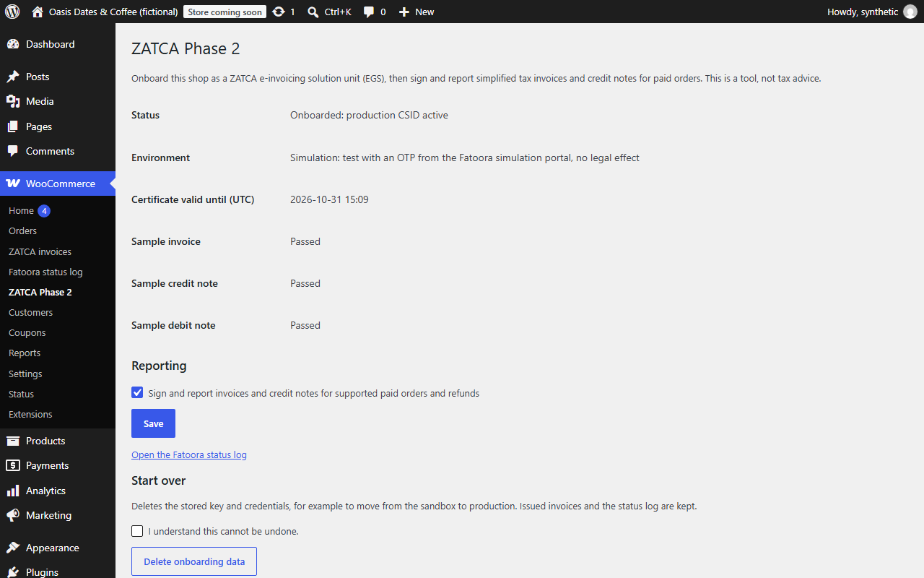Click the Analytics bar chart icon

coord(13,491)
